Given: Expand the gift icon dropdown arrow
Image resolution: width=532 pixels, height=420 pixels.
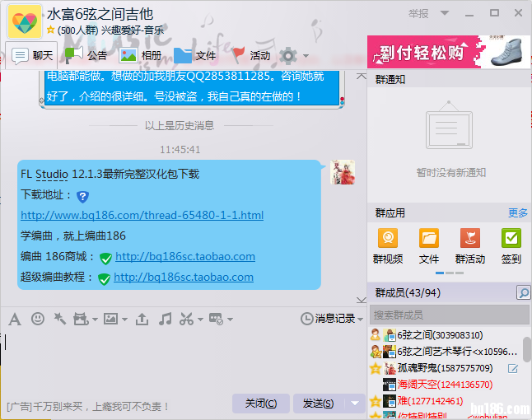Looking at the screenshot, I should click(x=95, y=320).
